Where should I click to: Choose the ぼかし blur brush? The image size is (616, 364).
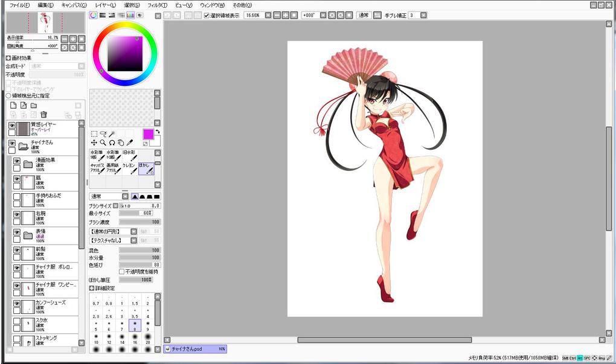[146, 169]
